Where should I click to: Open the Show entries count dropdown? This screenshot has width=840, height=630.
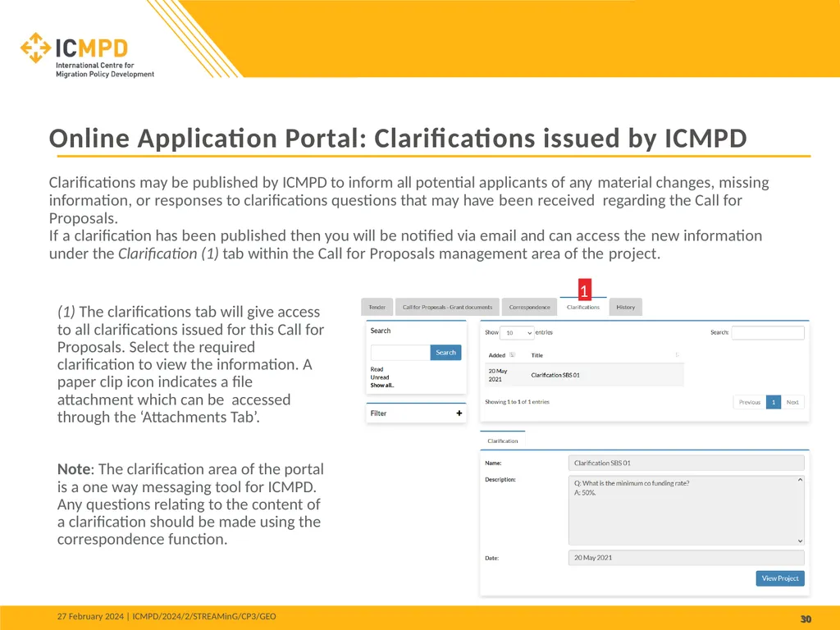pos(517,333)
